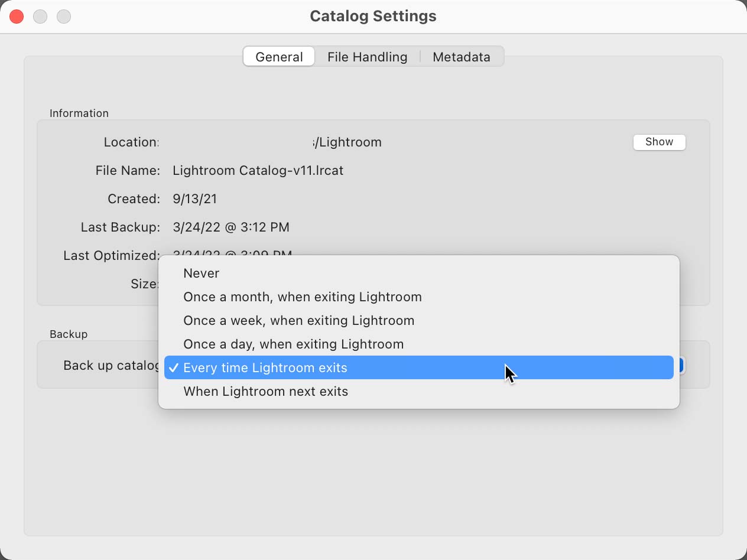Click the checkmark beside the active backup option
Screen dimensions: 747x560
173,367
